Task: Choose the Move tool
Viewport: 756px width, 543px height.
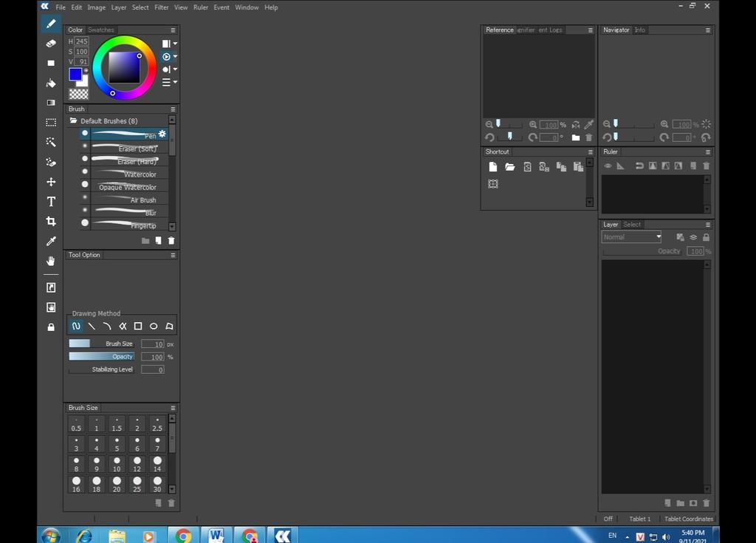Action: 51,182
